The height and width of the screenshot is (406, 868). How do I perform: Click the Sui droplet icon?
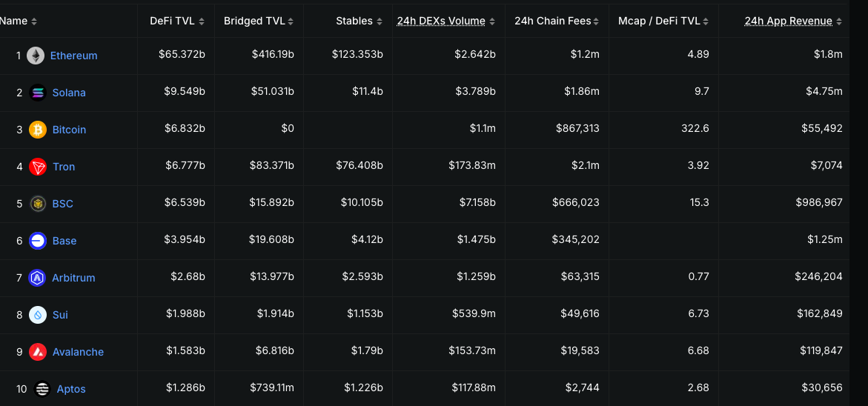coord(38,315)
